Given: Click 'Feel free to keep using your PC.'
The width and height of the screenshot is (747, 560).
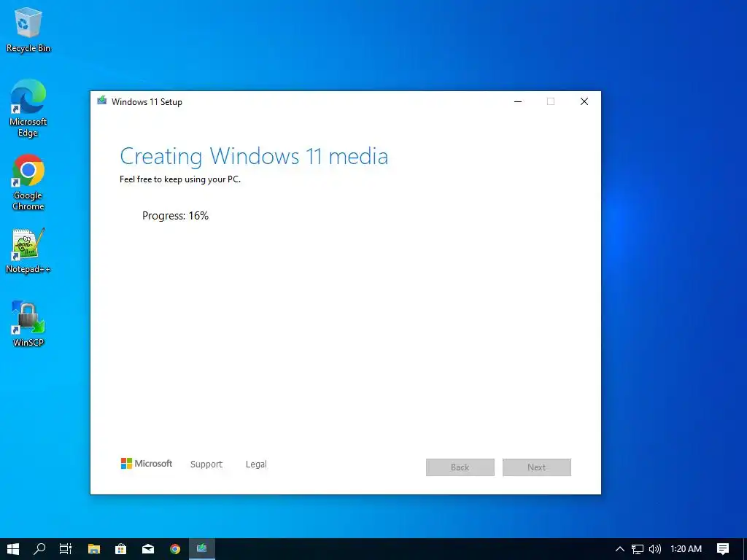Looking at the screenshot, I should (x=180, y=179).
